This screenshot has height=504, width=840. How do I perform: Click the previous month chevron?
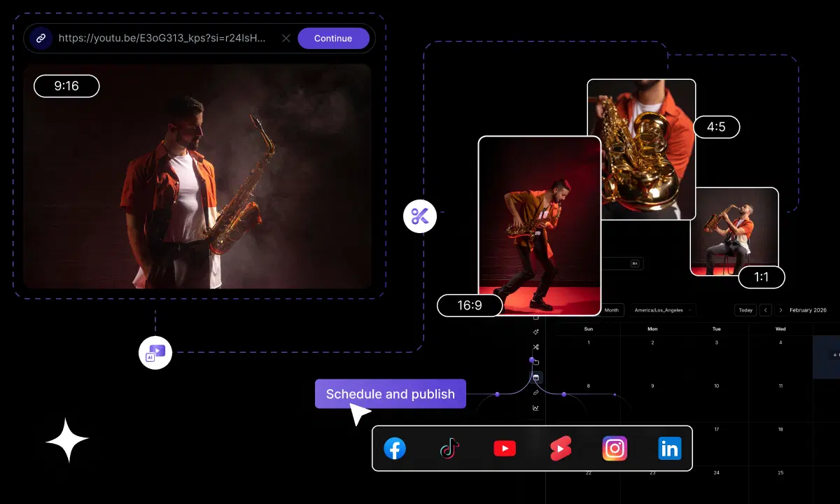tap(765, 310)
